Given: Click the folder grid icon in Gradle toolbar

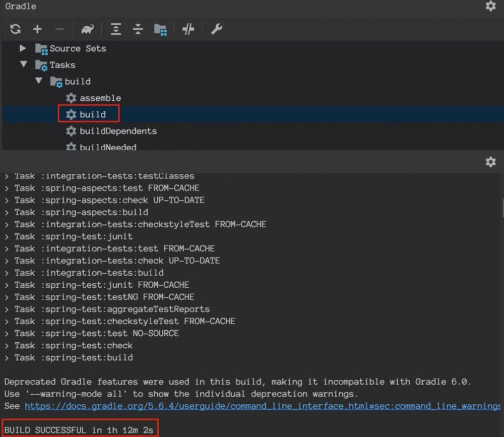Looking at the screenshot, I should [160, 29].
